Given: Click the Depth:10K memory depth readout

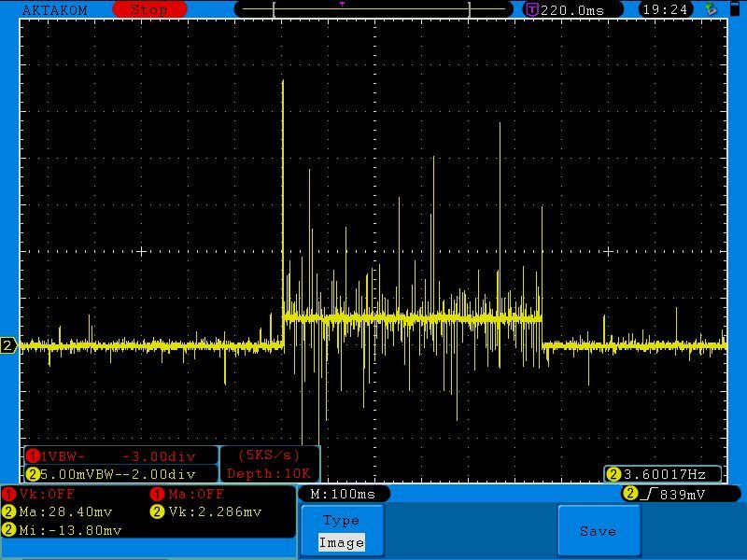Looking at the screenshot, I should point(270,473).
